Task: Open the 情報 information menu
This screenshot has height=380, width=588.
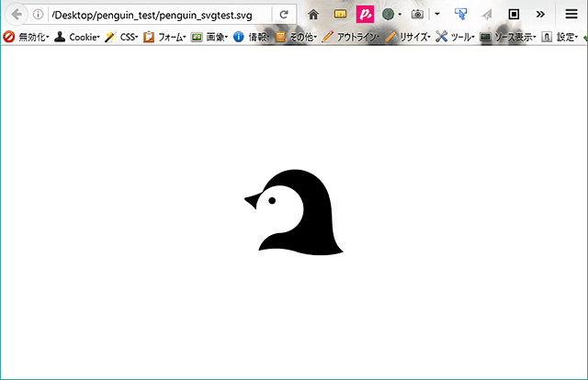Action: 251,37
